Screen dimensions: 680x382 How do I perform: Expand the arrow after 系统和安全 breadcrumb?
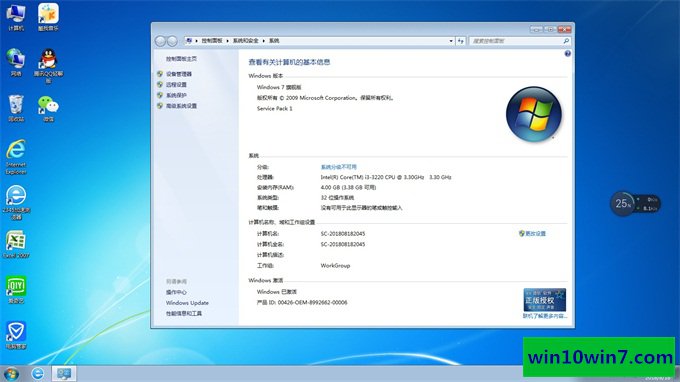pos(263,41)
